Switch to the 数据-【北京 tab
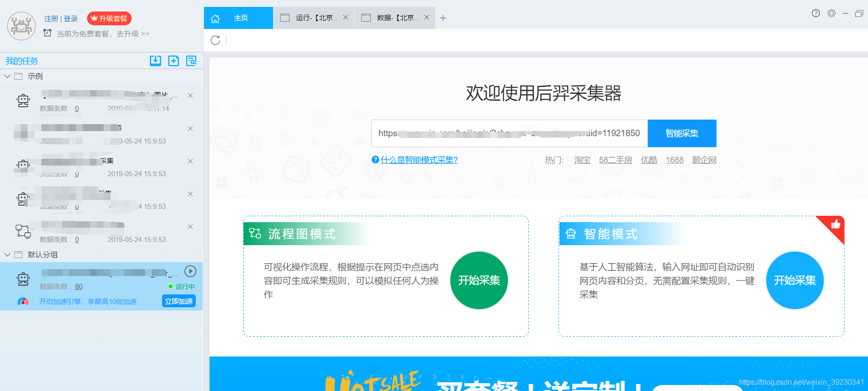 396,18
